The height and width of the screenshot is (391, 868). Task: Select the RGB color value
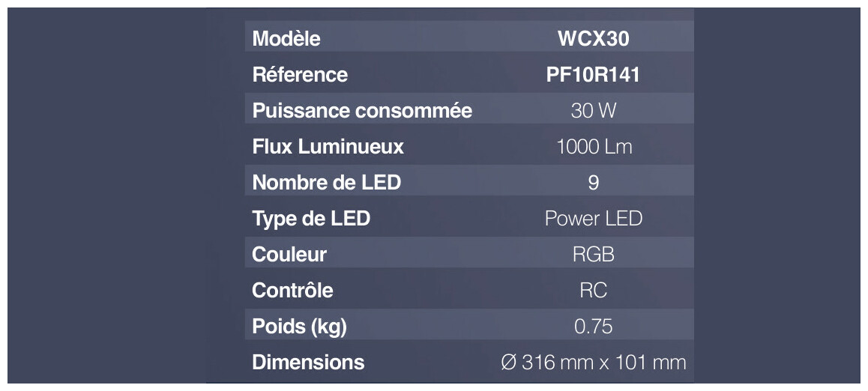(593, 254)
